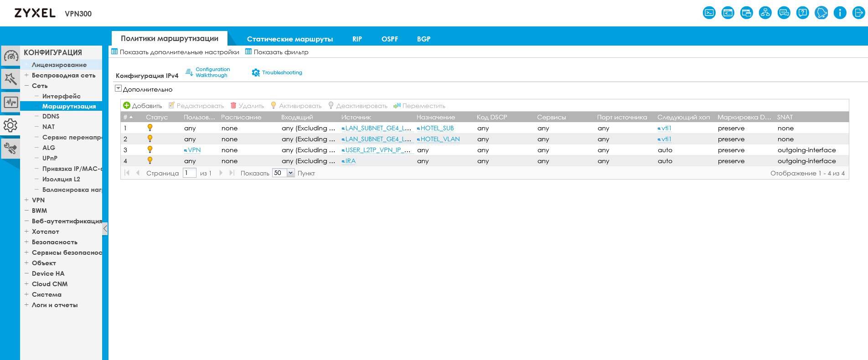Expand the Безопасность tree node
Image resolution: width=868 pixels, height=360 pixels.
26,242
